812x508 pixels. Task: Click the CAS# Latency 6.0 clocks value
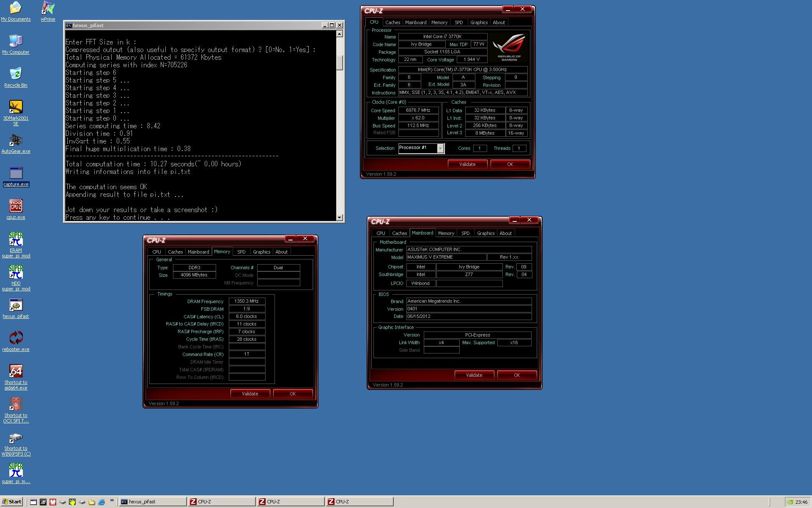(x=247, y=316)
